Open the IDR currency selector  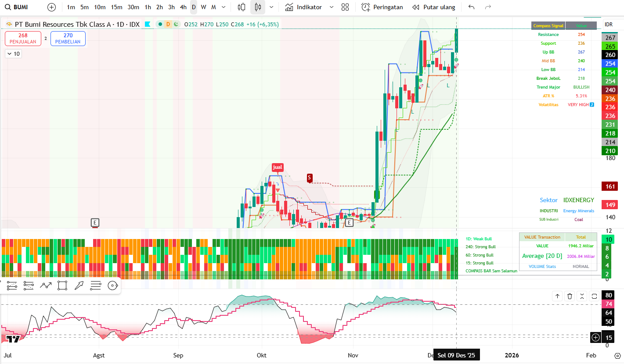coord(608,24)
